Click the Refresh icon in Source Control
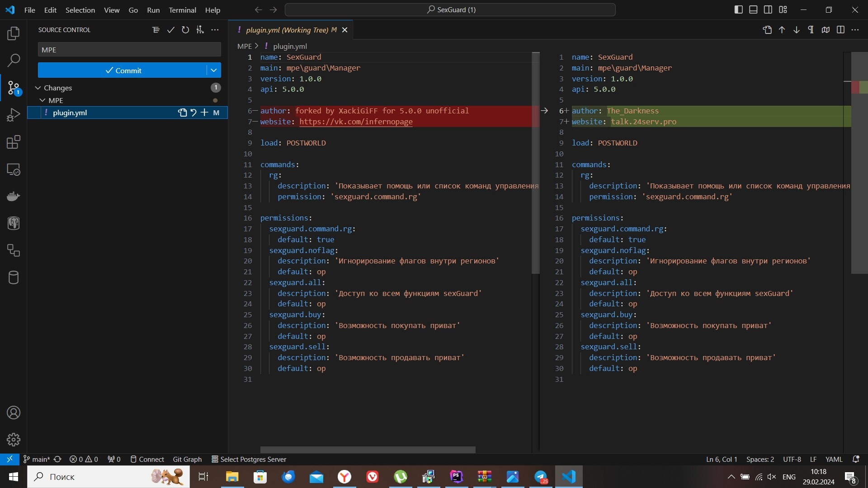 (185, 30)
